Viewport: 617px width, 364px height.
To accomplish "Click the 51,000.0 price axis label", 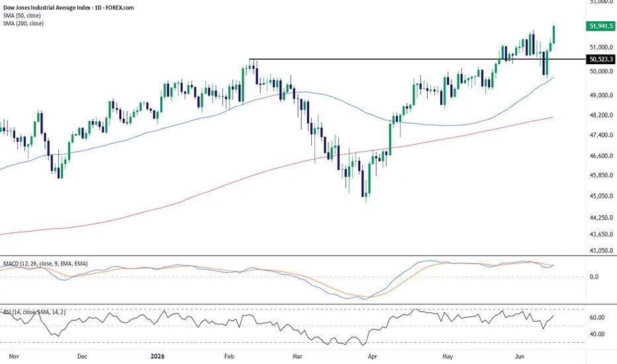I will click(x=601, y=47).
